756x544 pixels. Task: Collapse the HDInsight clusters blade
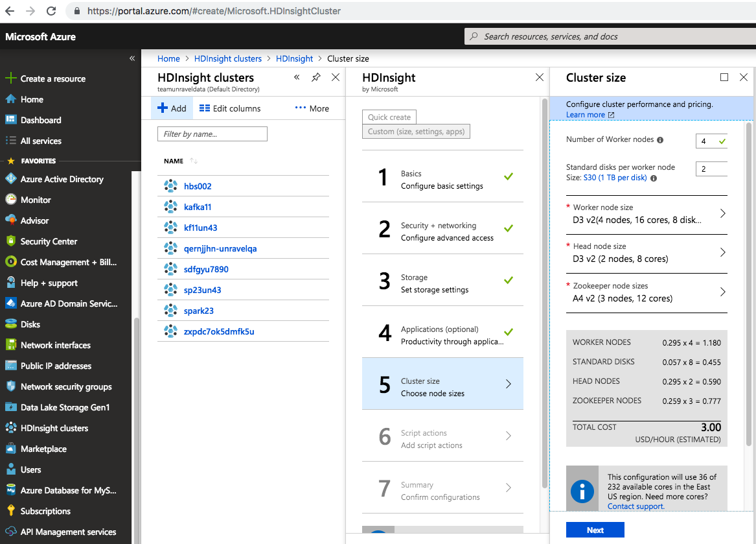coord(297,77)
